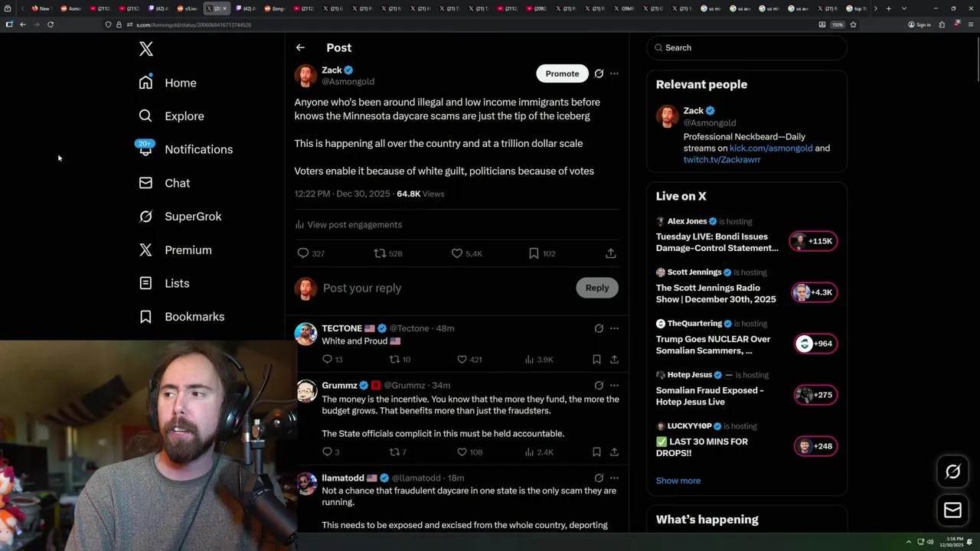Bookmark this page with star icon

tap(853, 24)
